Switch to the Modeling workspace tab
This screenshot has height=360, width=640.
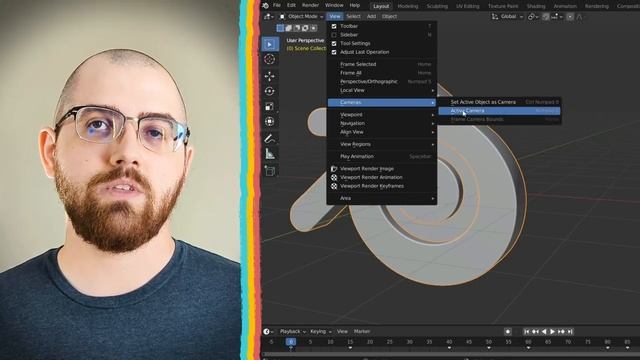coord(408,6)
